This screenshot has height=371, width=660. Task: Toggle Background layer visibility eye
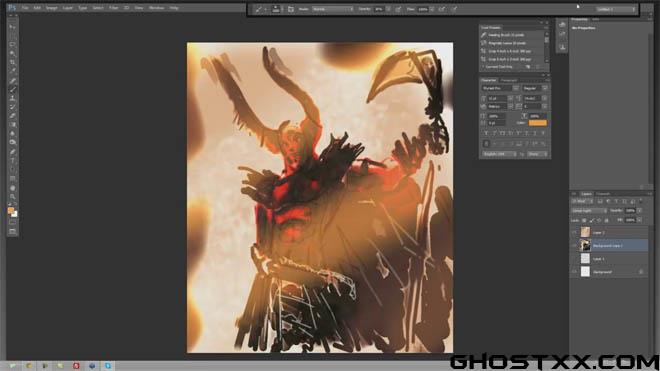click(574, 272)
